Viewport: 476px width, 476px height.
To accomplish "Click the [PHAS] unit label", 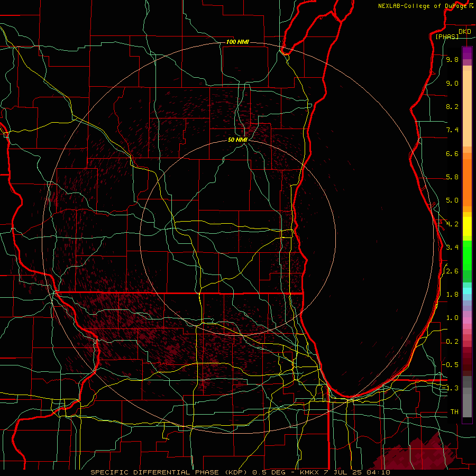I will click(x=447, y=36).
